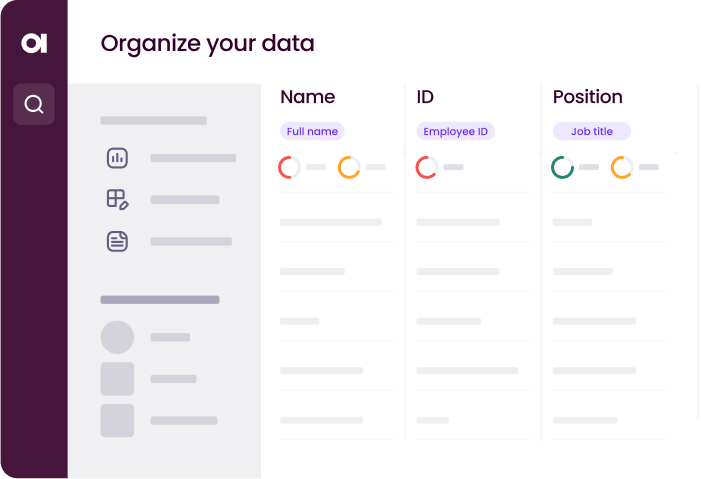Click the Position column header

click(588, 97)
